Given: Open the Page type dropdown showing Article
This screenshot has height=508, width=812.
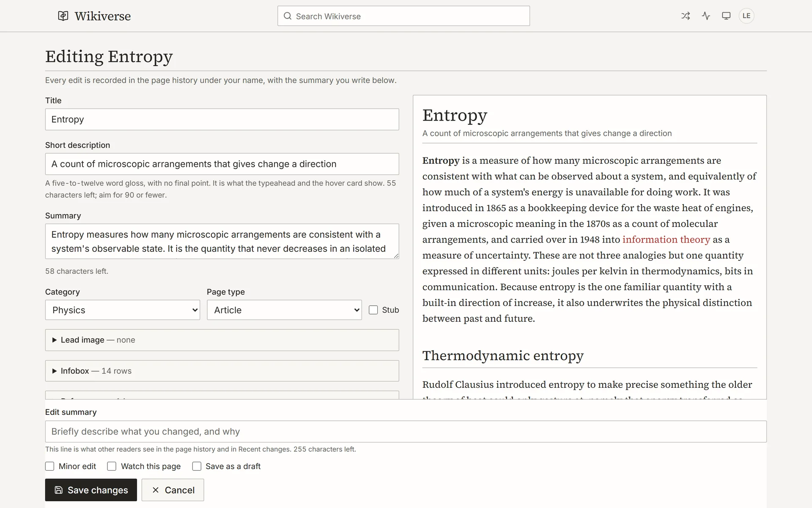Looking at the screenshot, I should pyautogui.click(x=284, y=310).
